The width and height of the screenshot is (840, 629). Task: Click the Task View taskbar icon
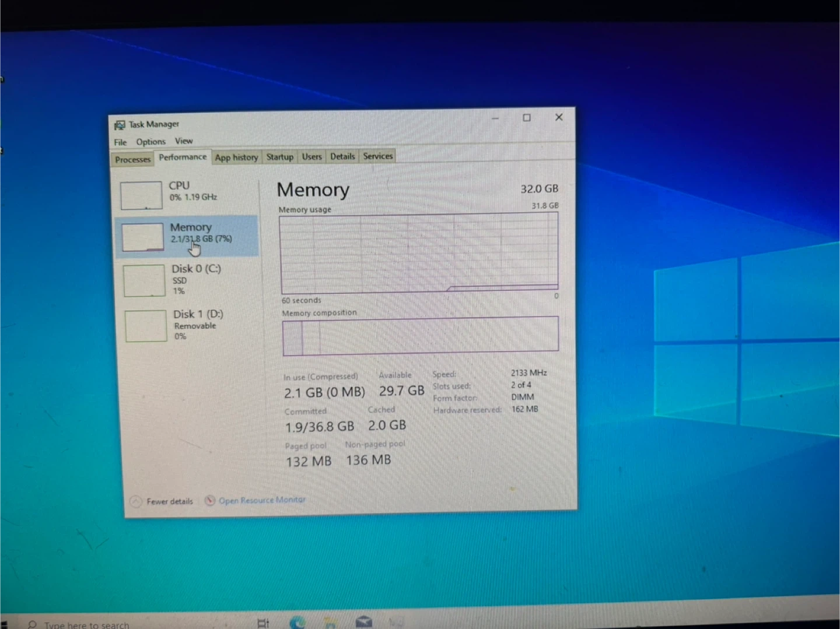point(264,623)
